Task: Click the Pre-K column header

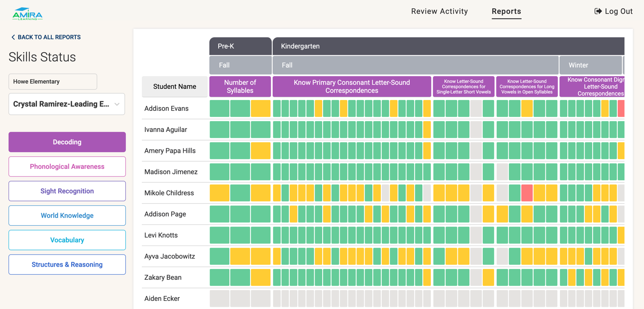Action: pos(240,46)
